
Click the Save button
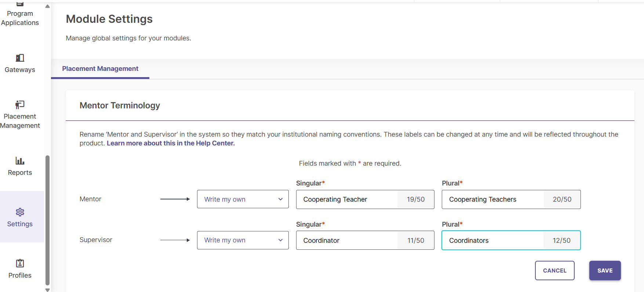tap(605, 271)
